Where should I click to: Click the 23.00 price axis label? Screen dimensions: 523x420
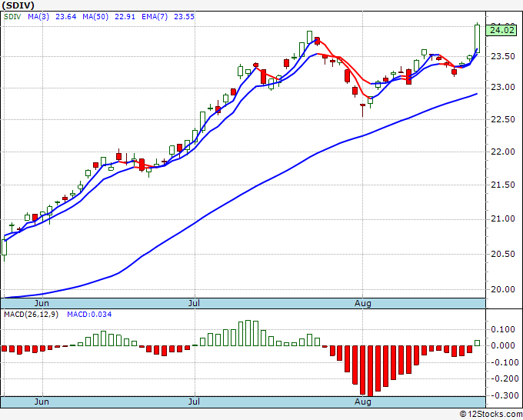(x=503, y=88)
